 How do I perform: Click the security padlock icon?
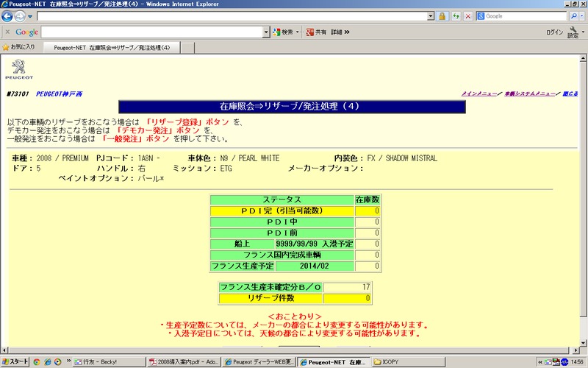[442, 16]
